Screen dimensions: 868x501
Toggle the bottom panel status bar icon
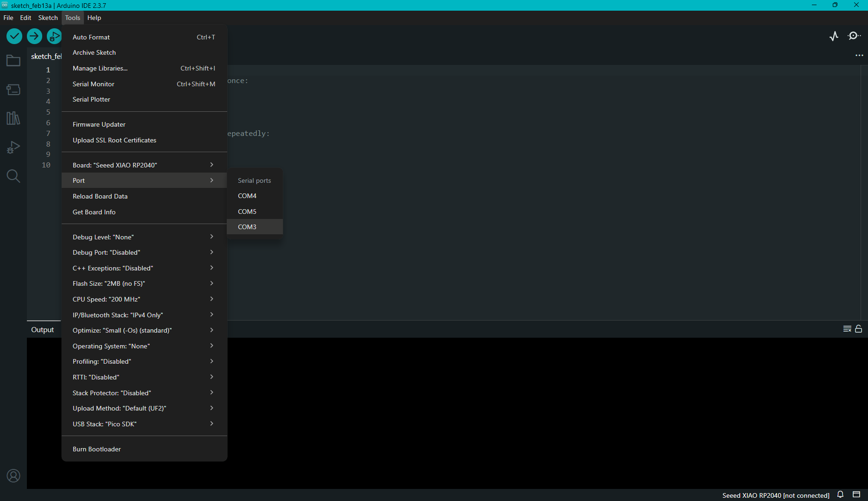coord(856,495)
